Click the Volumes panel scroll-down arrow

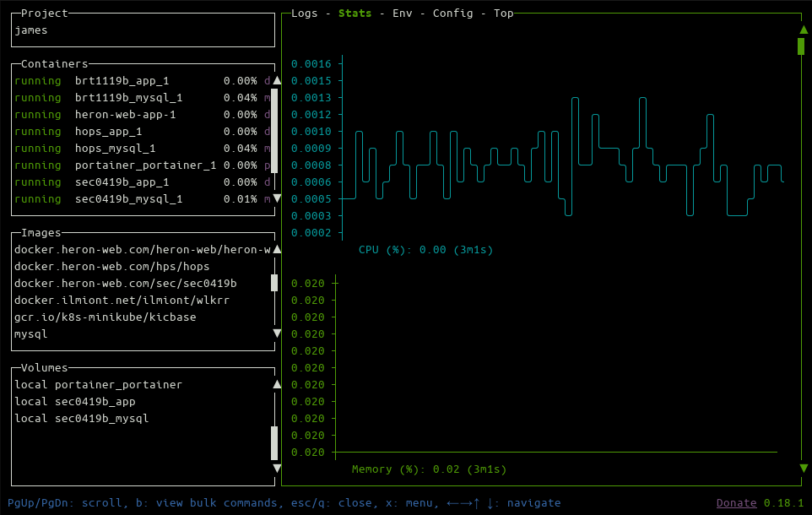pos(277,469)
